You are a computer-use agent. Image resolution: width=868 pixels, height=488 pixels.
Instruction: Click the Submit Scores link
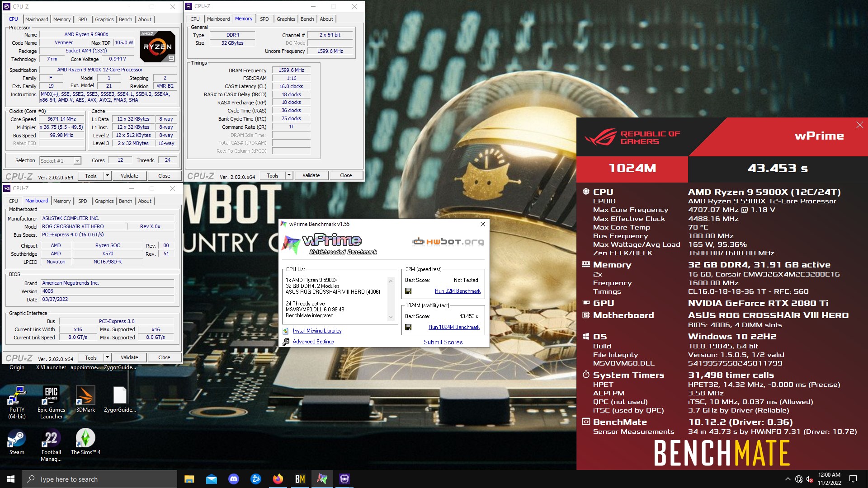443,343
